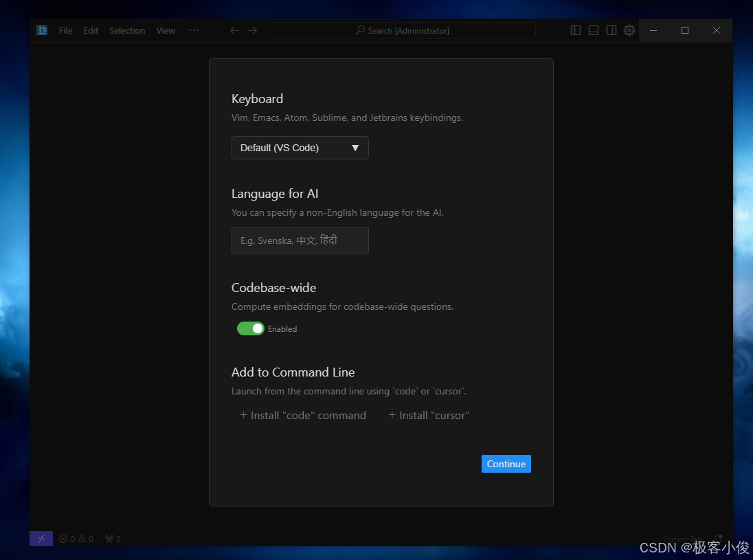
Task: Disable the Codebase-wide embeddings toggle
Action: tap(251, 328)
